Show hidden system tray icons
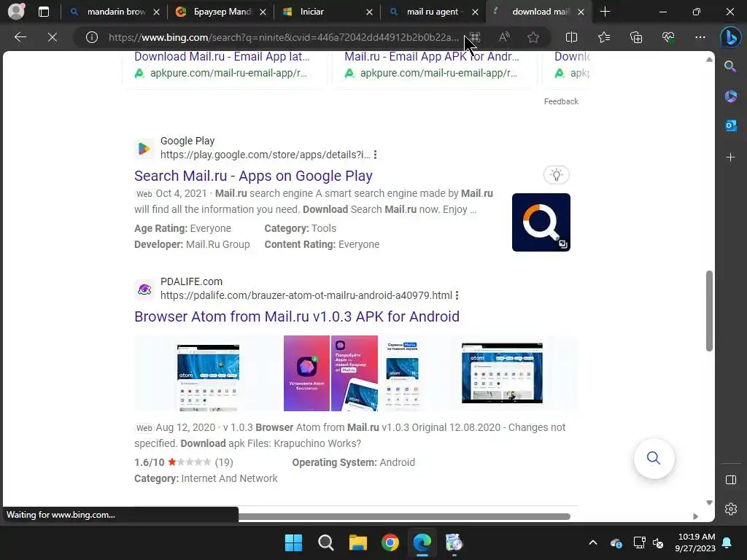The image size is (747, 560). tap(592, 542)
